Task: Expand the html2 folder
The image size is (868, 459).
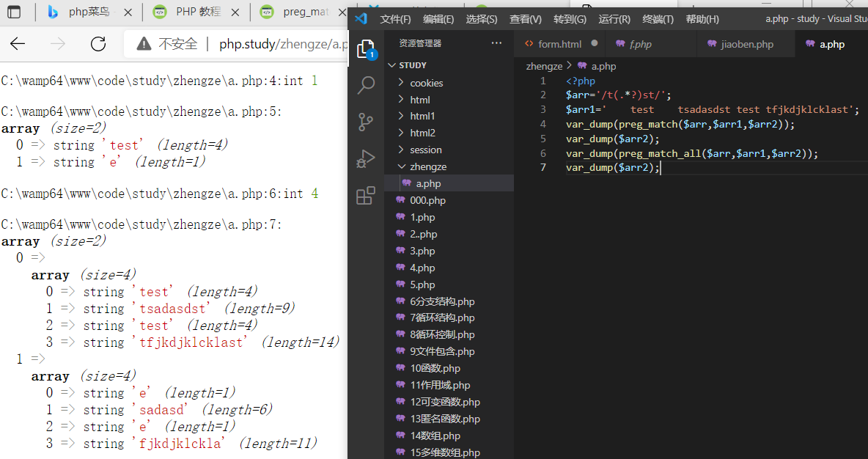Action: tap(449, 133)
